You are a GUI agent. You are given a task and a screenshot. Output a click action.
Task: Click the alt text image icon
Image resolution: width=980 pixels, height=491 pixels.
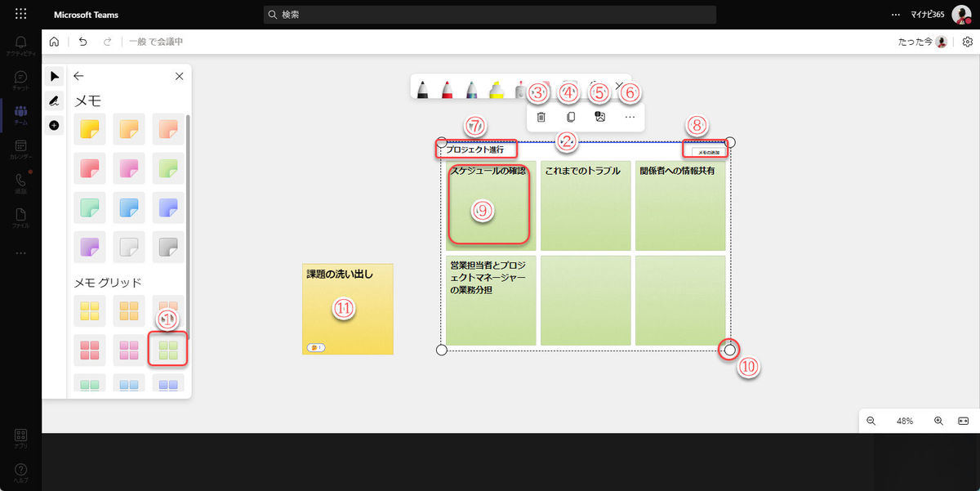(x=600, y=118)
